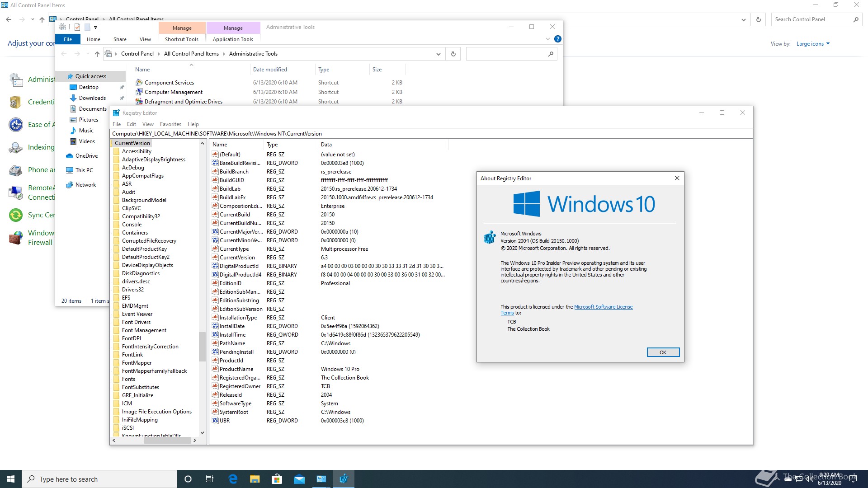868x488 pixels.
Task: Open Registry Editor Help menu
Action: pos(193,124)
